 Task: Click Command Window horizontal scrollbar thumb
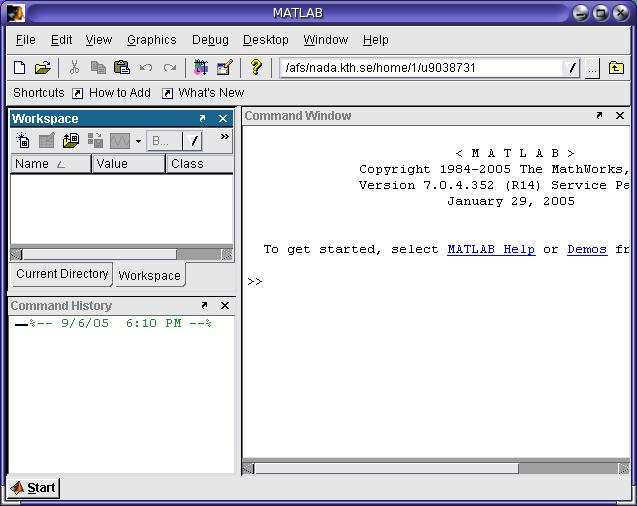[x=386, y=469]
